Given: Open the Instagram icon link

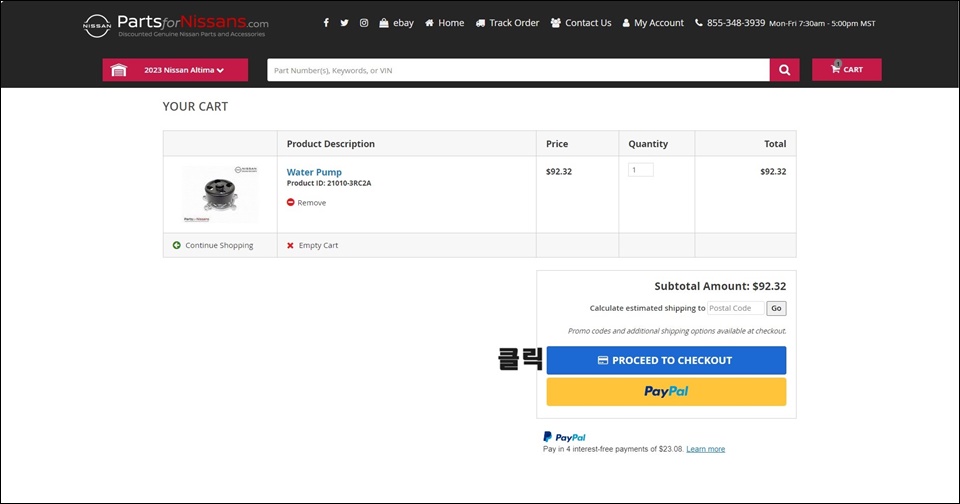Looking at the screenshot, I should coord(364,23).
